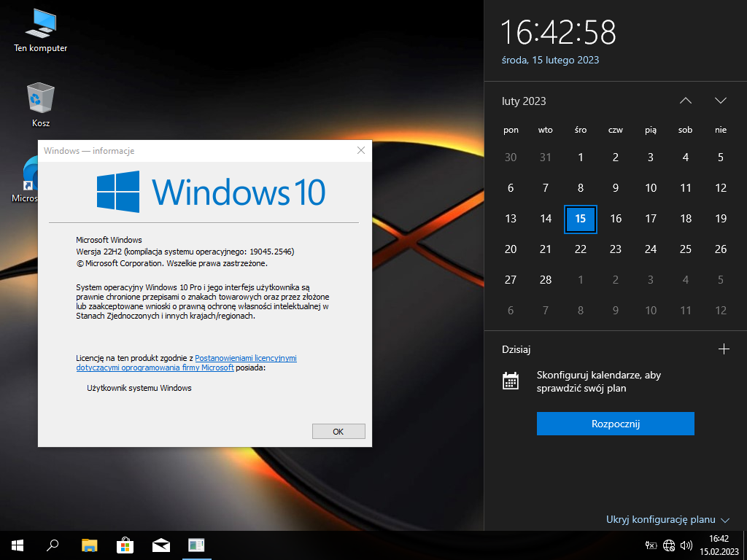Image resolution: width=747 pixels, height=560 pixels.
Task: Select day 22 in the calendar
Action: pyautogui.click(x=581, y=249)
